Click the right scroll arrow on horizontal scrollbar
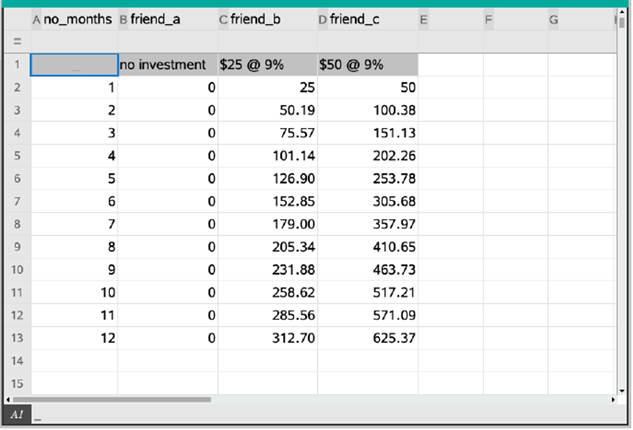This screenshot has height=430, width=633. click(x=612, y=399)
